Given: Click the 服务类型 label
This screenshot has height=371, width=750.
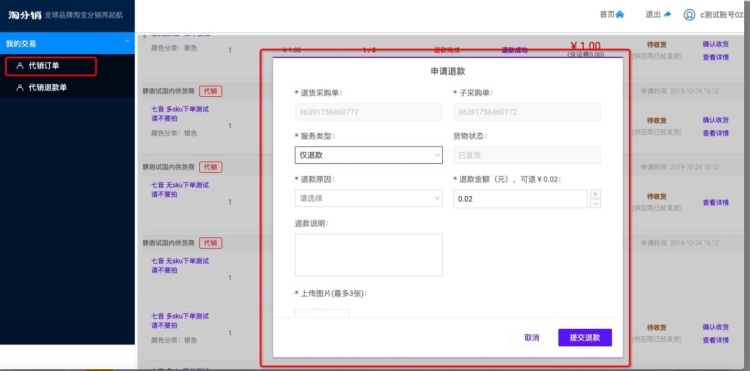Looking at the screenshot, I should click(x=318, y=136).
